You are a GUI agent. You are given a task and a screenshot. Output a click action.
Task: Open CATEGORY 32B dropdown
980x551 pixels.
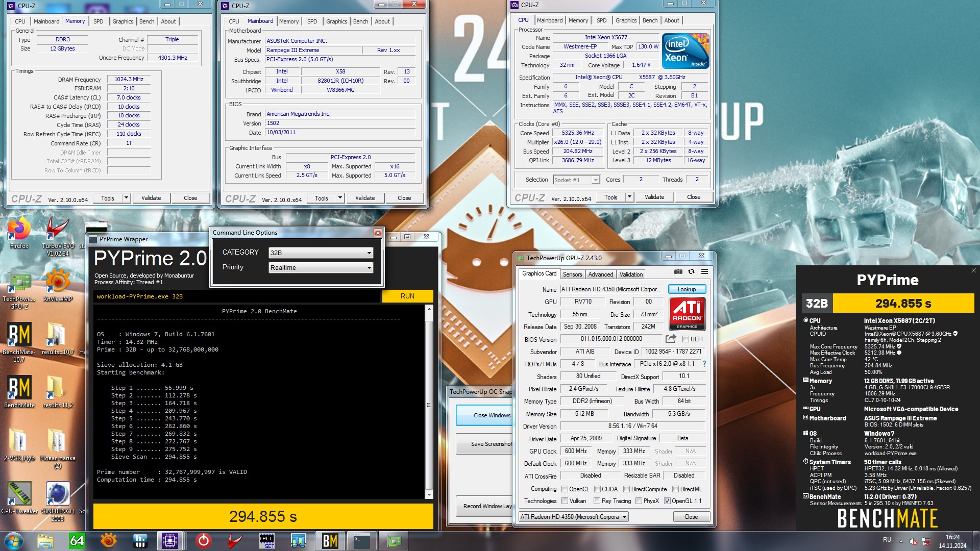pyautogui.click(x=321, y=253)
